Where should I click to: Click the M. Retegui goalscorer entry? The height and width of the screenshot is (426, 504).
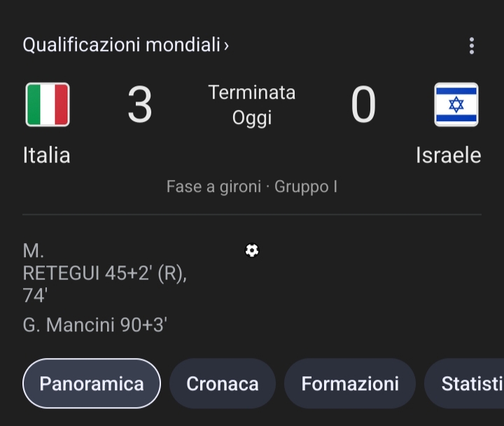104,273
